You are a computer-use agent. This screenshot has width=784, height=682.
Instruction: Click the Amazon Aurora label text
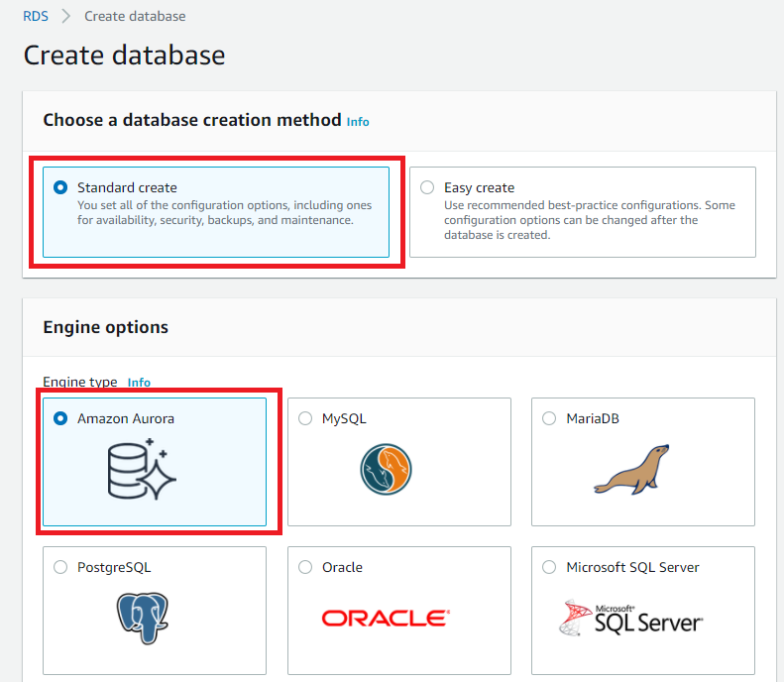(x=126, y=418)
